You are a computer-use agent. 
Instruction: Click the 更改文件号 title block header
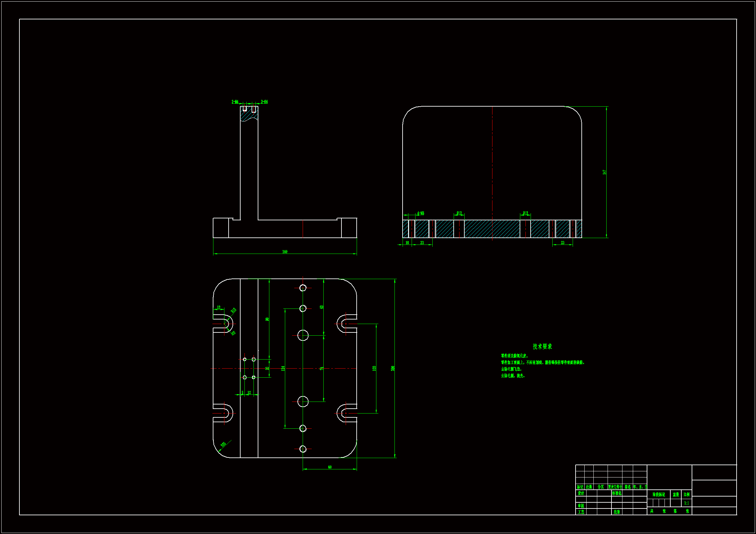coord(615,487)
